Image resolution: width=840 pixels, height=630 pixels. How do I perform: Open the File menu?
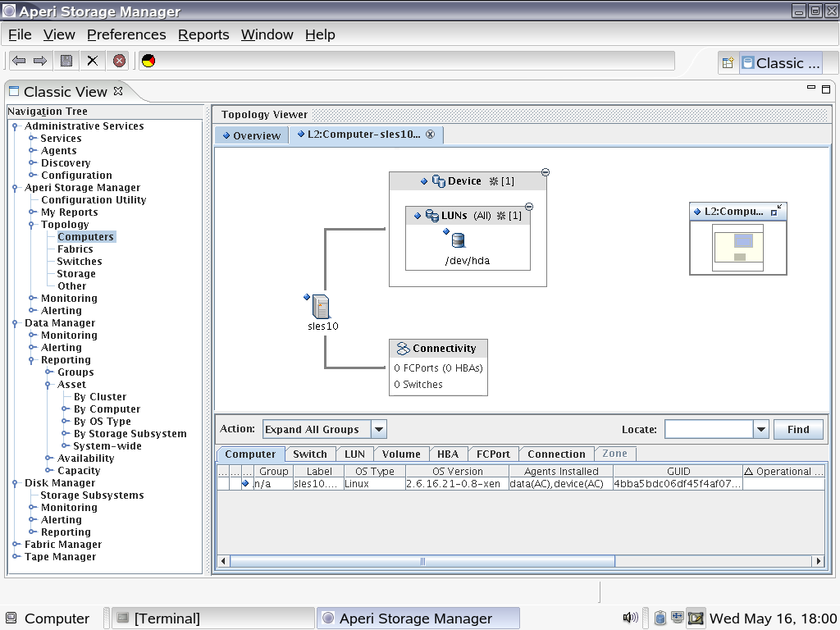coord(20,34)
